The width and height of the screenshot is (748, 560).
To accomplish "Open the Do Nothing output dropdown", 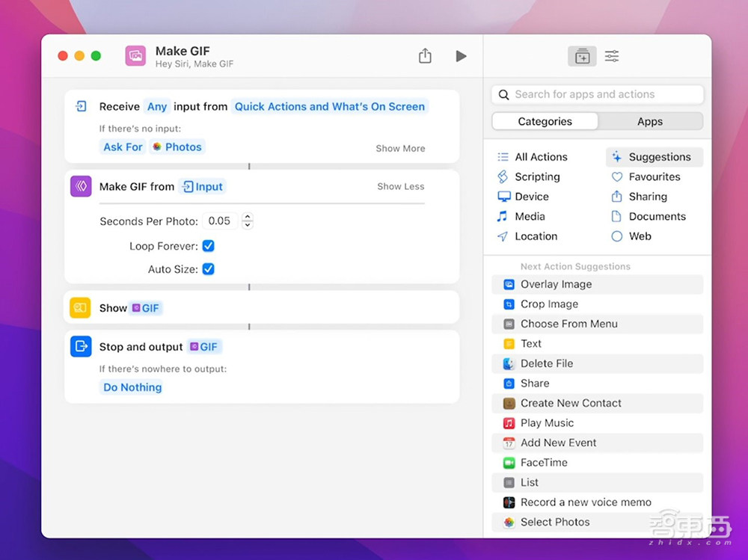I will [132, 387].
